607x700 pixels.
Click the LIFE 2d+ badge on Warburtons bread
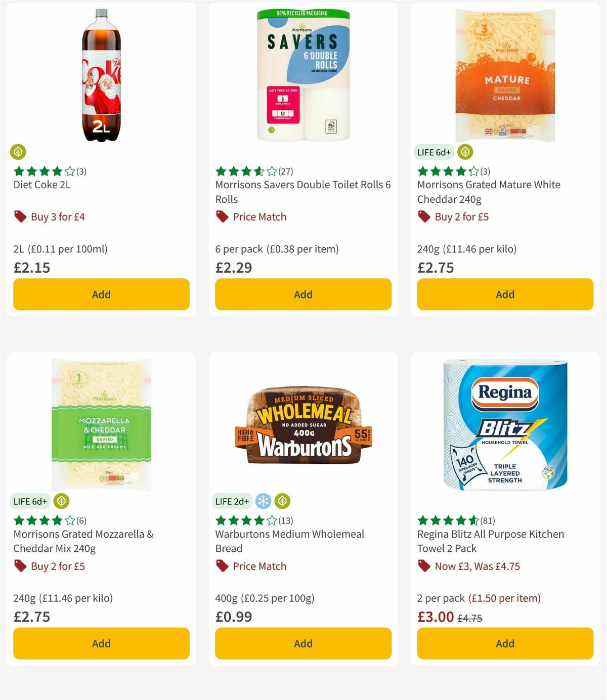(x=232, y=501)
